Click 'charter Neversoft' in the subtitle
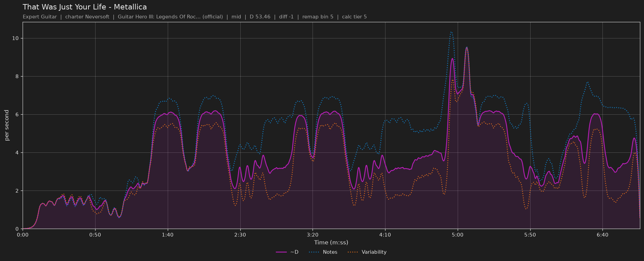The width and height of the screenshot is (644, 261). click(x=87, y=17)
